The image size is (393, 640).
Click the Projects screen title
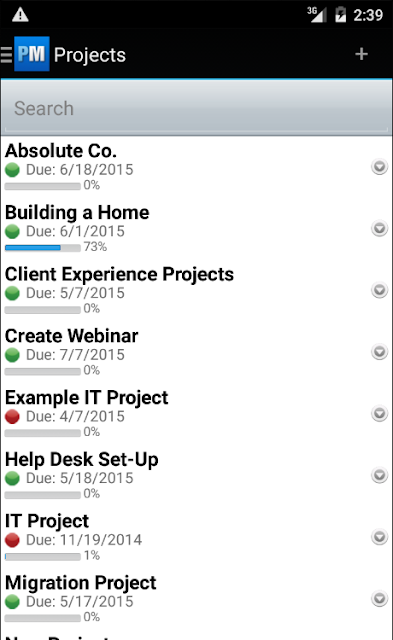pos(90,55)
